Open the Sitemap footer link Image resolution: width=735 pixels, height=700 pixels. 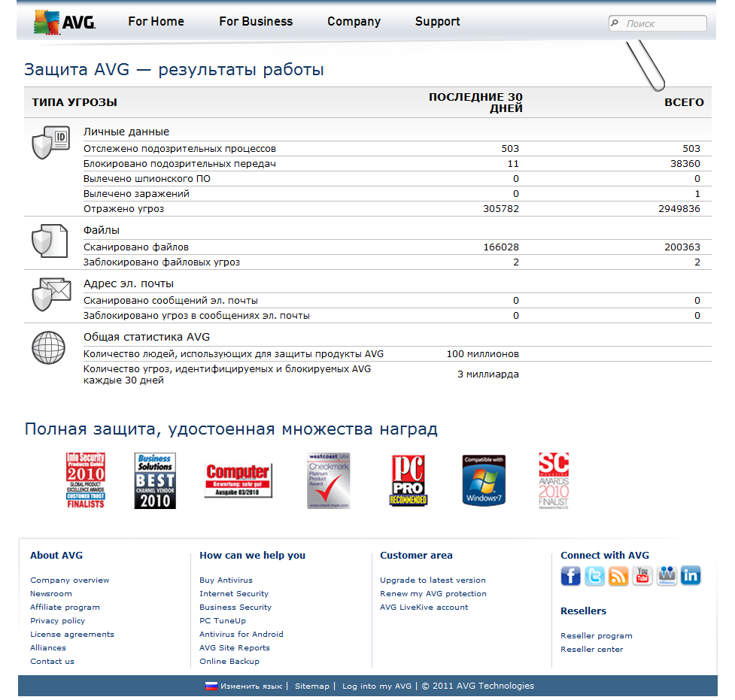pyautogui.click(x=312, y=686)
